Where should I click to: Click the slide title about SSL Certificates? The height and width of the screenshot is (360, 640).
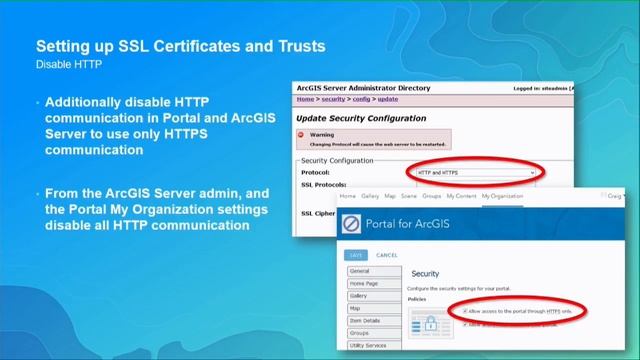181,46
